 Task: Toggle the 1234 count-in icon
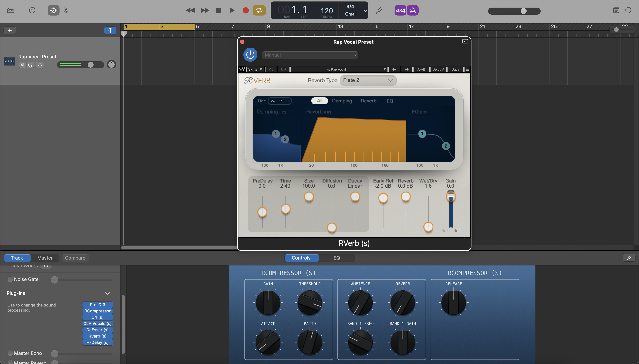pos(400,10)
